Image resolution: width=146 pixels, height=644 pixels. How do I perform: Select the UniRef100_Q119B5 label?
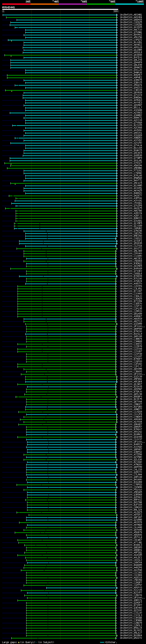pyautogui.click(x=131, y=50)
